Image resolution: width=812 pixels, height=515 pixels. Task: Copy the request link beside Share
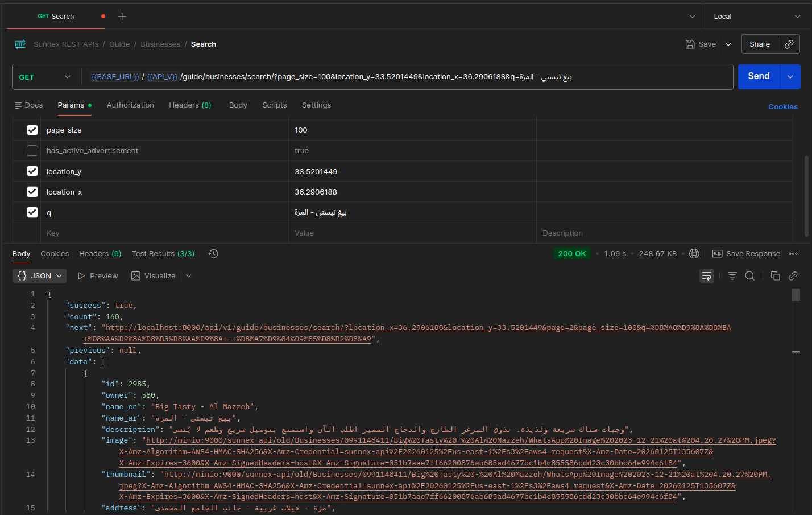click(789, 44)
